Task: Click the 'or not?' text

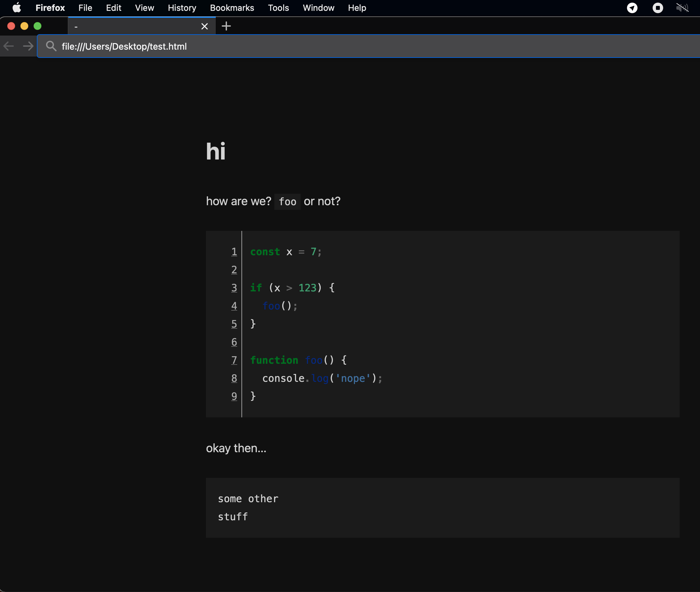Action: point(322,201)
